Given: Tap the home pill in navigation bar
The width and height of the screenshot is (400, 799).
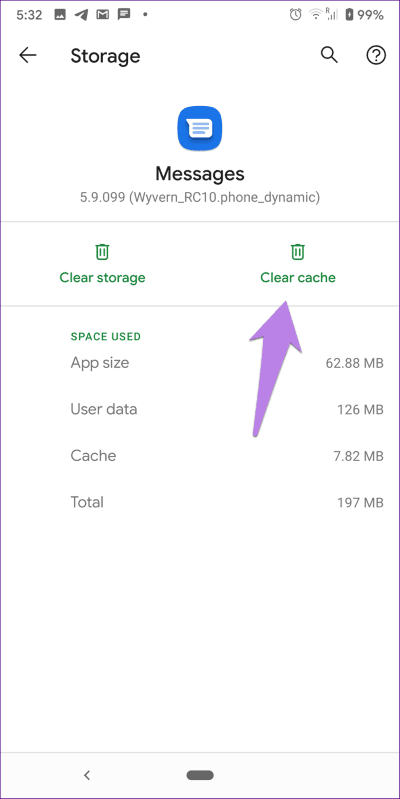Looking at the screenshot, I should pyautogui.click(x=200, y=775).
